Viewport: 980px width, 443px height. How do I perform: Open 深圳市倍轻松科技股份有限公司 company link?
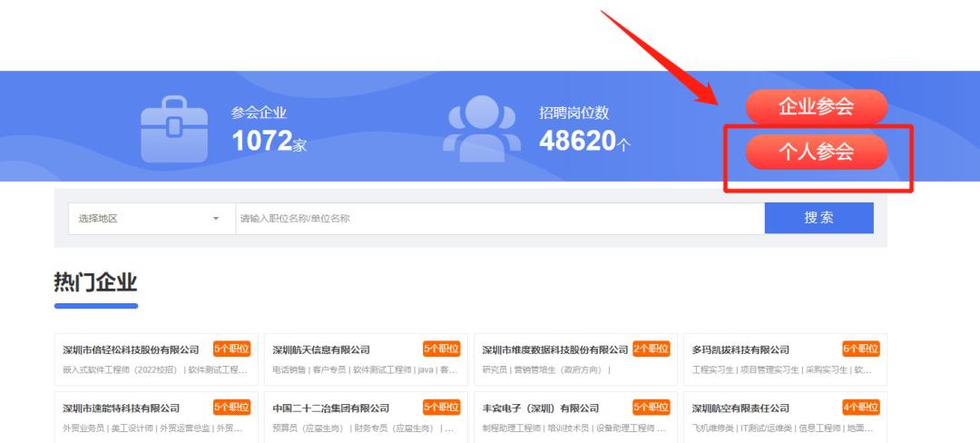click(131, 349)
